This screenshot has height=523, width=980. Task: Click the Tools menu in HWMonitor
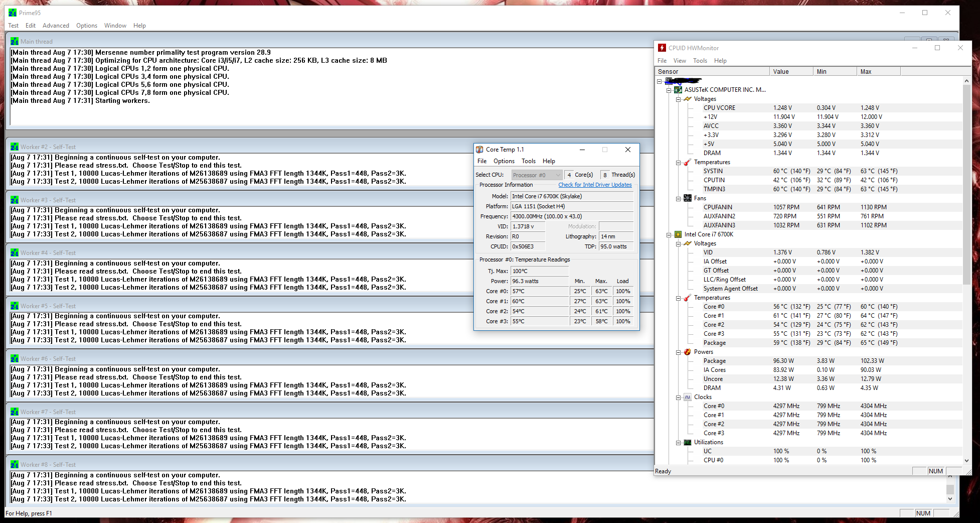[700, 61]
